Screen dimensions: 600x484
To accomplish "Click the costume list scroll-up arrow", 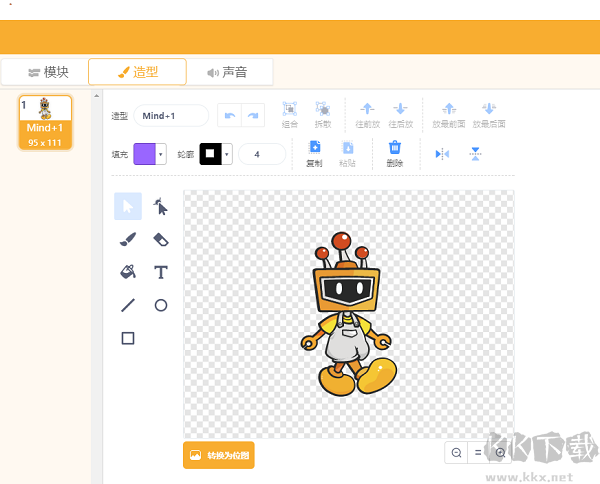I will [x=97, y=96].
